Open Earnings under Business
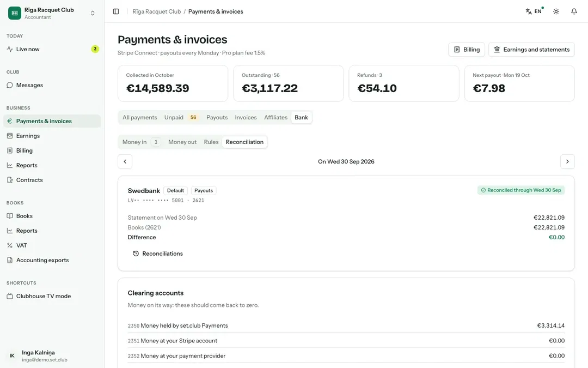This screenshot has height=368, width=588. pos(52,136)
